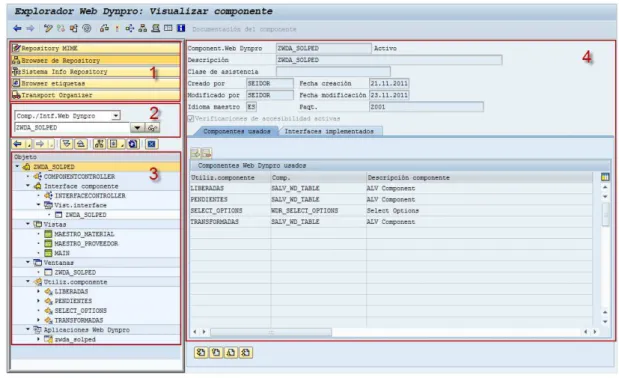Screen dimensions: 619x378
Task: Click the favorites icon in the object list toolbar
Action: click(113, 144)
